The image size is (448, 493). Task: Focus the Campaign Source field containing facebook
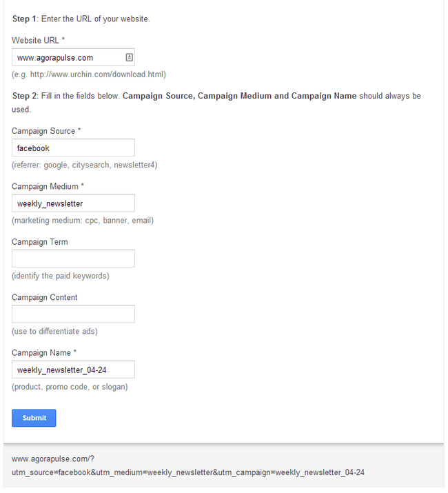pyautogui.click(x=73, y=148)
